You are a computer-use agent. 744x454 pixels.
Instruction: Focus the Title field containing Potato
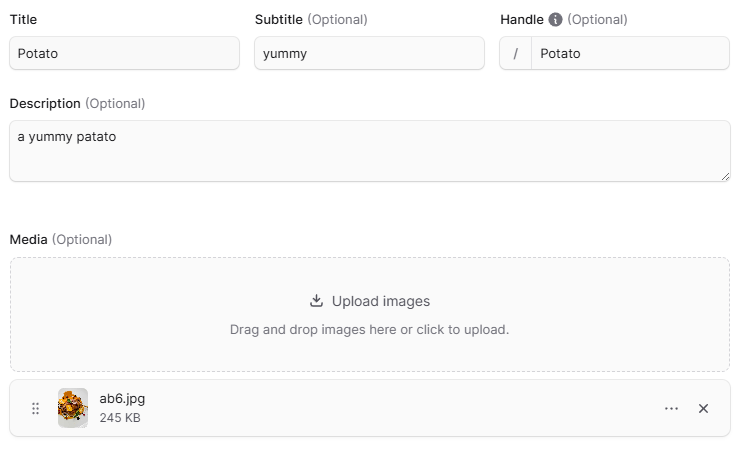tap(124, 54)
